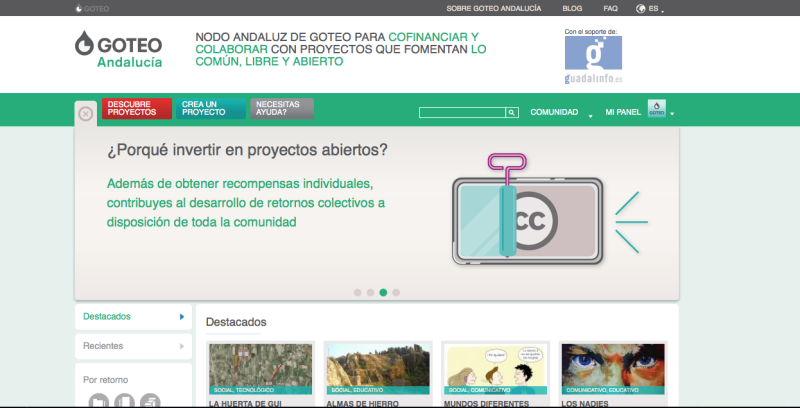The image size is (800, 408).
Task: Click the small Goteo logo in top bar
Action: click(93, 8)
